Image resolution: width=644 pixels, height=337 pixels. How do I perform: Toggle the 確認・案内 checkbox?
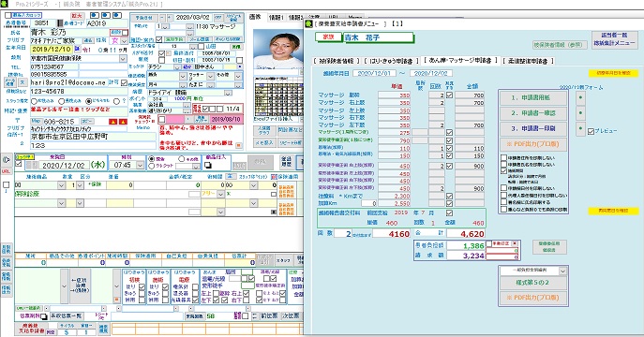tap(159, 39)
